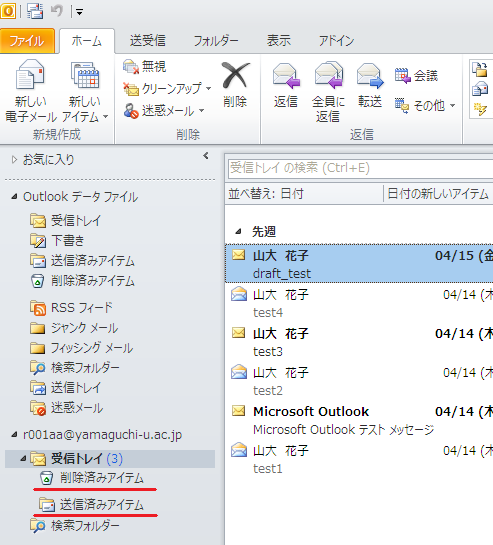Click opened envelope icon of test1 message
This screenshot has width=493, height=545.
[239, 449]
